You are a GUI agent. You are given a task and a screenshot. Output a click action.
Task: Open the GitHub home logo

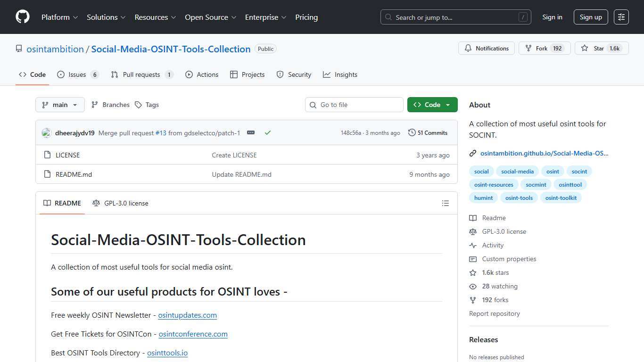(x=22, y=16)
